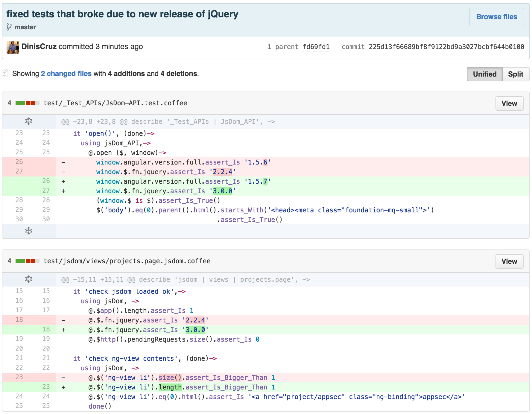View the projects.page.jsdom.coffee file
This screenshot has height=414, width=532.
pyautogui.click(x=509, y=261)
